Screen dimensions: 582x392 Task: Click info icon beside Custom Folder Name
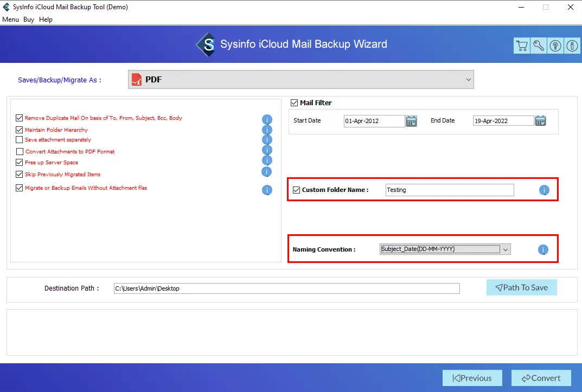(x=544, y=190)
